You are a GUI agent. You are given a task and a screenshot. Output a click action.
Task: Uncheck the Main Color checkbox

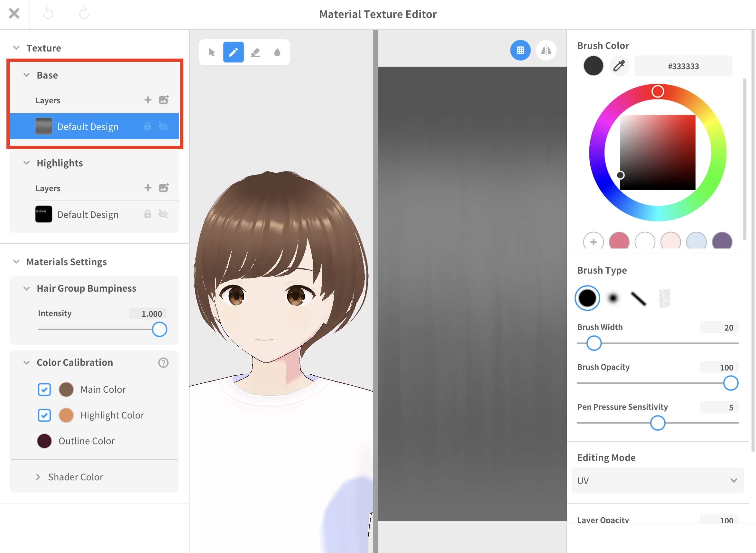(x=44, y=390)
